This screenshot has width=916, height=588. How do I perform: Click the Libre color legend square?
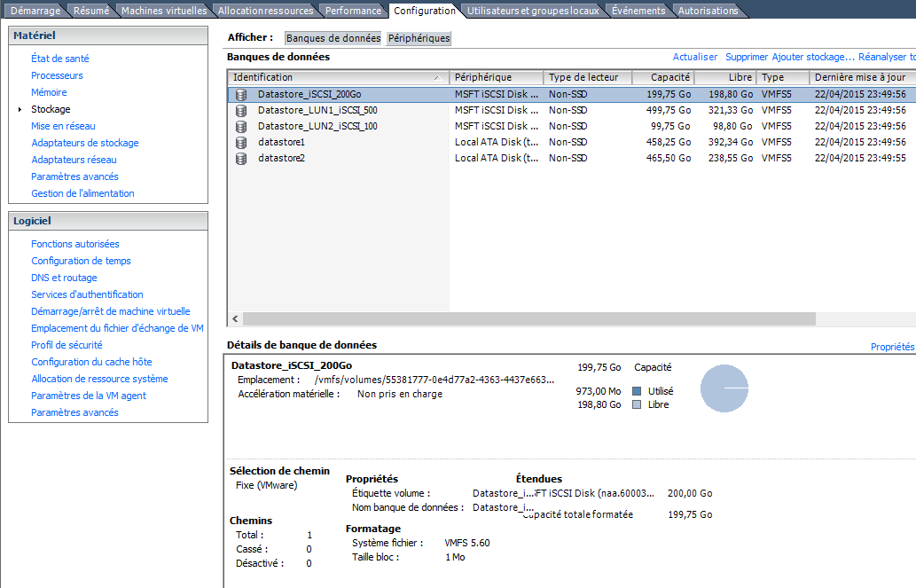[637, 404]
